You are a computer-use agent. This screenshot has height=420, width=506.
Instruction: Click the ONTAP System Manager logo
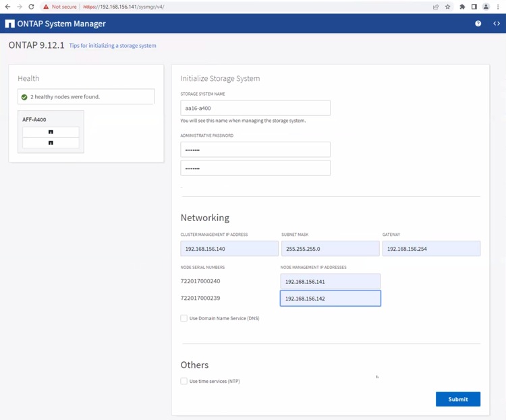[9, 24]
